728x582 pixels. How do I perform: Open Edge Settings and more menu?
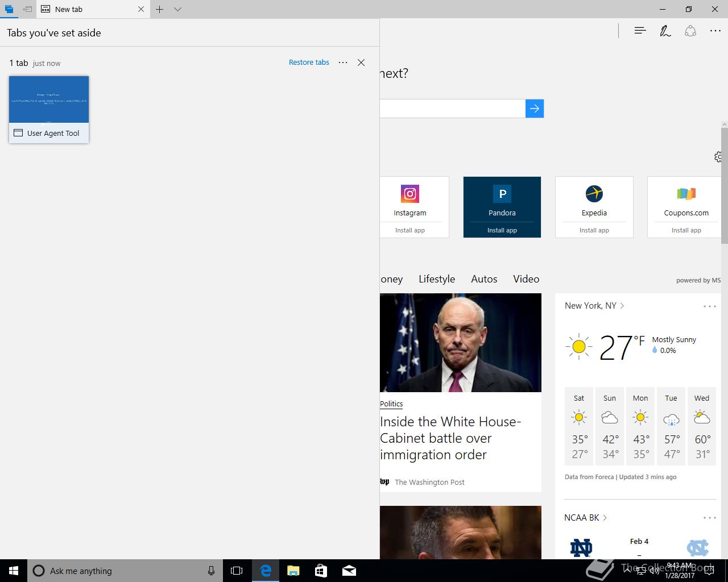click(x=715, y=31)
